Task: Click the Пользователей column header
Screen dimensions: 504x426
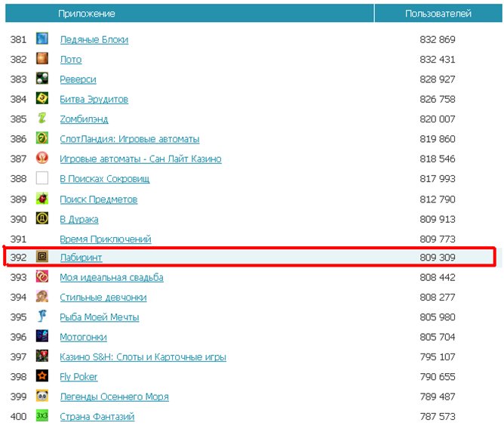Action: [x=438, y=13]
